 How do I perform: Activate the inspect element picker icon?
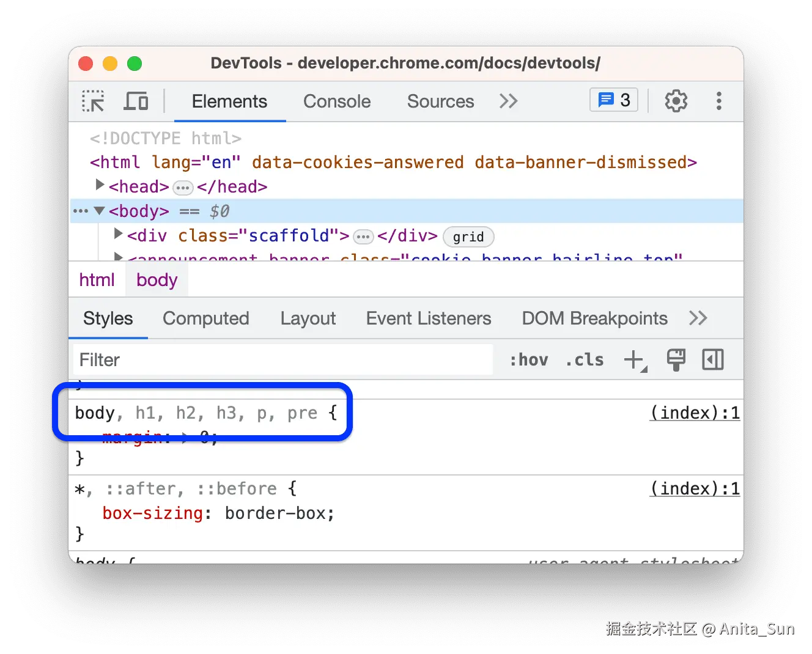tap(93, 101)
